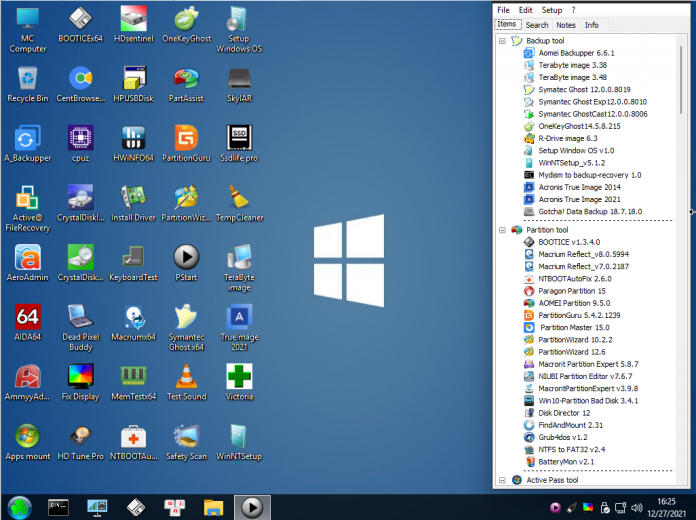Open the HWiNFO64 icon
The width and height of the screenshot is (696, 520).
[134, 144]
